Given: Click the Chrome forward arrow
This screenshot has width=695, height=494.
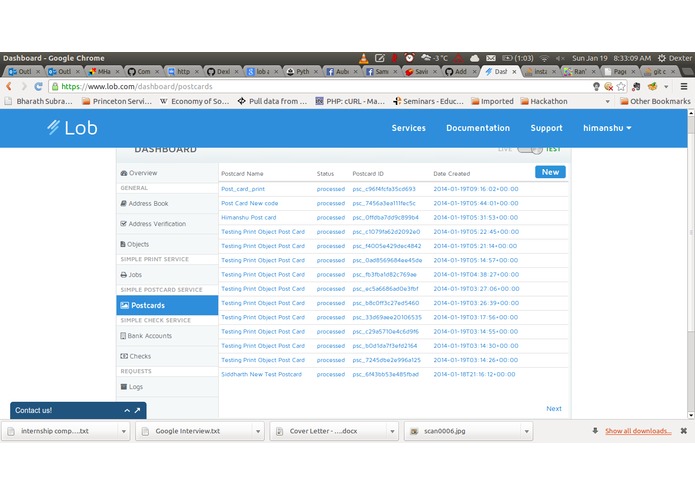Looking at the screenshot, I should coord(23,86).
